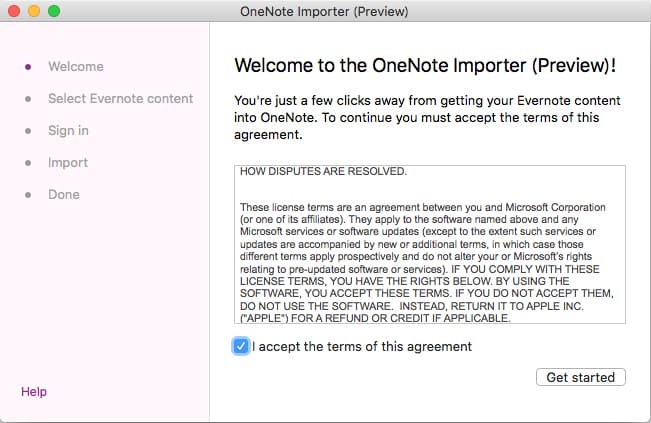Viewport: 651px width, 423px height.
Task: Close the OneNote Importer window
Action: point(14,11)
